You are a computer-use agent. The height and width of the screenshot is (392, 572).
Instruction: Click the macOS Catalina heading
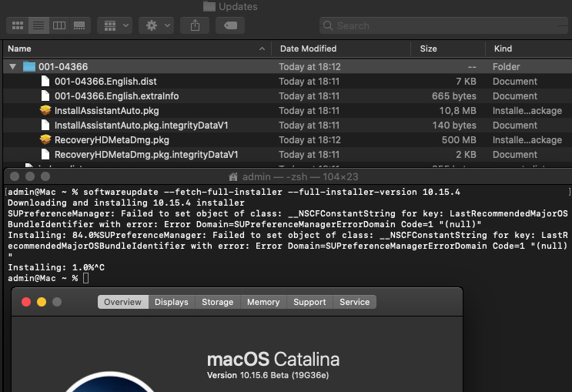(273, 359)
